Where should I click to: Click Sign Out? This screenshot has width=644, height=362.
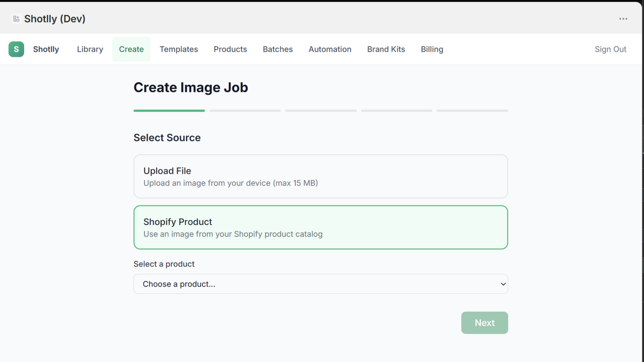611,49
